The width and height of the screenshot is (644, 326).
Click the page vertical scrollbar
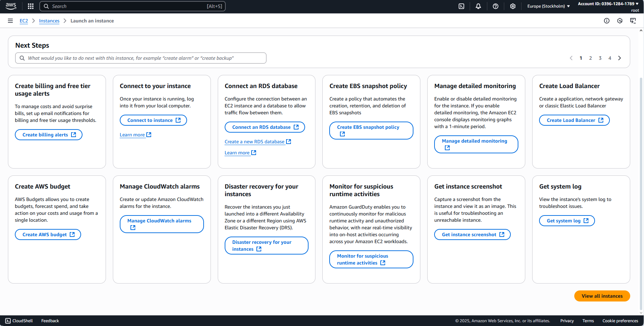[641, 173]
